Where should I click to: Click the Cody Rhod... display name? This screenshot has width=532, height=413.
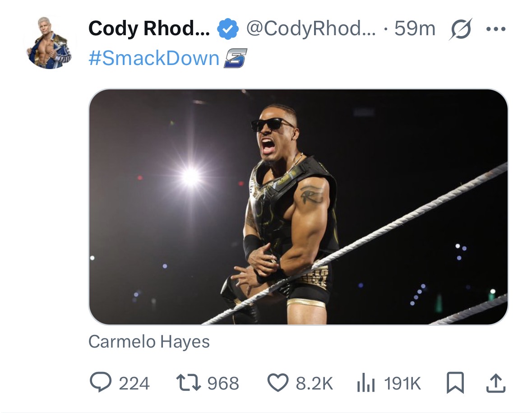click(149, 29)
